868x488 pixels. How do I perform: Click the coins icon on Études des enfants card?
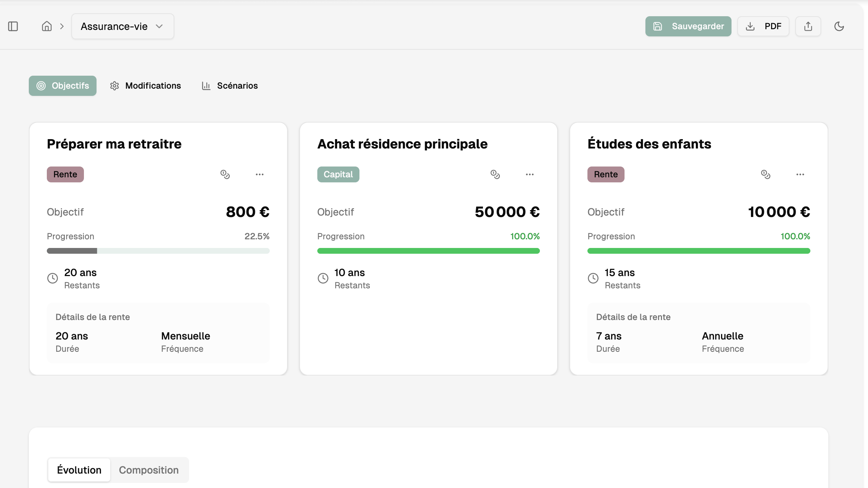coord(765,174)
